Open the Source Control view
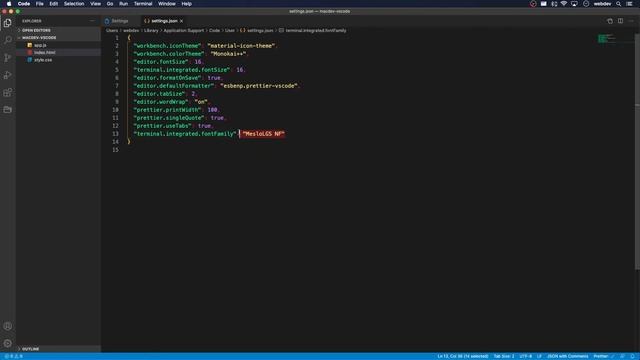This screenshot has height=360, width=640. point(7,58)
